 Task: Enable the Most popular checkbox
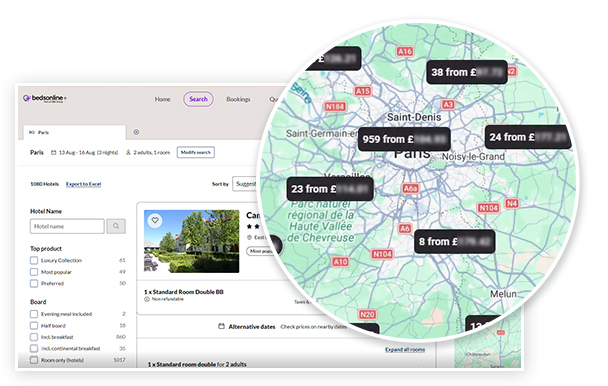34,272
